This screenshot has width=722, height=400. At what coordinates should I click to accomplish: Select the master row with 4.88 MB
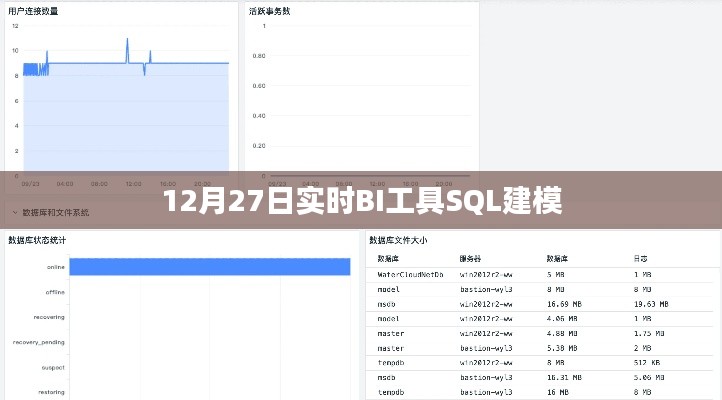[x=537, y=333]
